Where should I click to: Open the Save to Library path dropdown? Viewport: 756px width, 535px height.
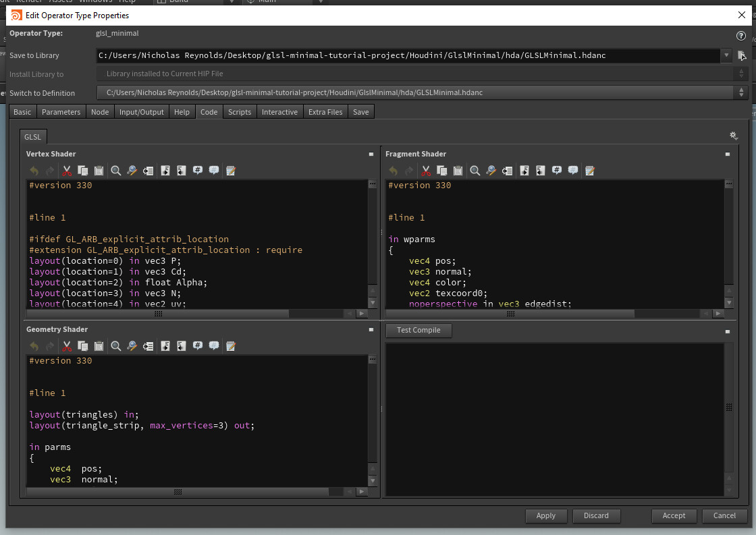pyautogui.click(x=728, y=55)
